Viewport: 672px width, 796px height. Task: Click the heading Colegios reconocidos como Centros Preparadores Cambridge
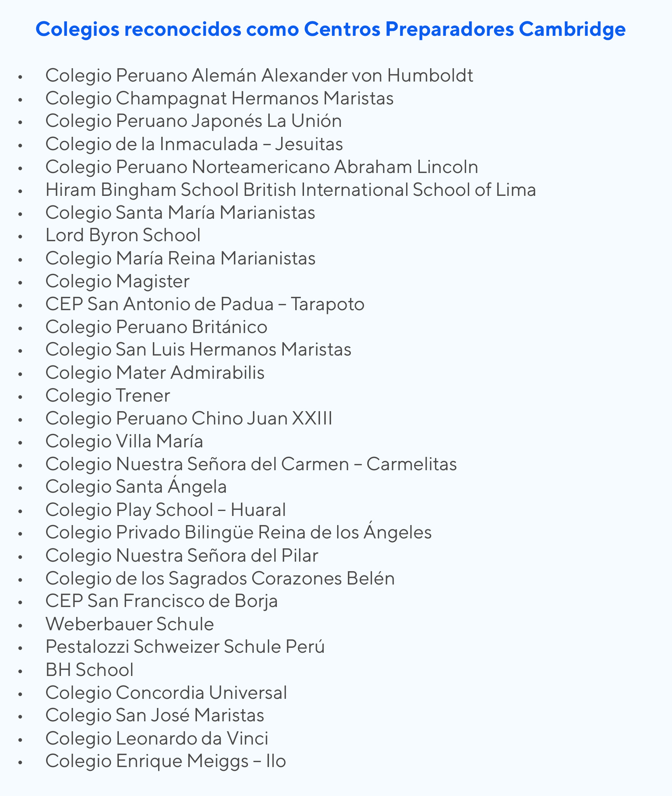tap(330, 29)
